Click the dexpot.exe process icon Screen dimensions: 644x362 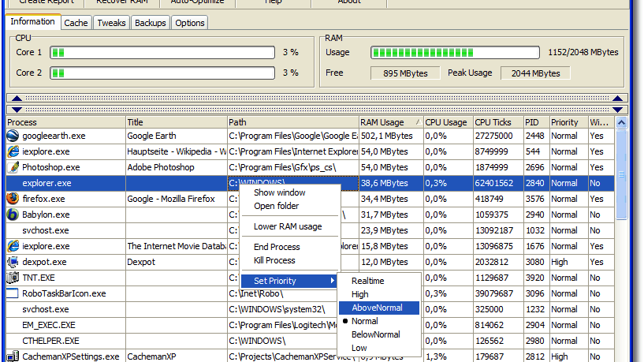[13, 262]
